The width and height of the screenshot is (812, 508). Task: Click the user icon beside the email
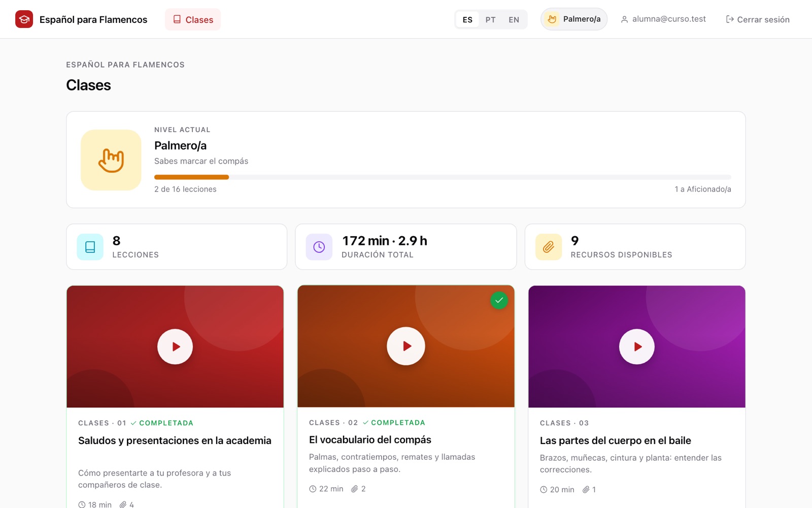coord(625,19)
